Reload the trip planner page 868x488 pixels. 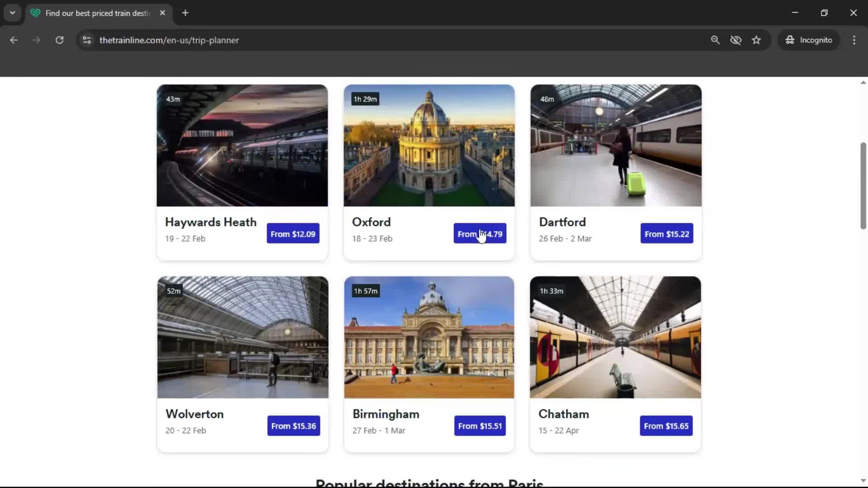(x=59, y=40)
